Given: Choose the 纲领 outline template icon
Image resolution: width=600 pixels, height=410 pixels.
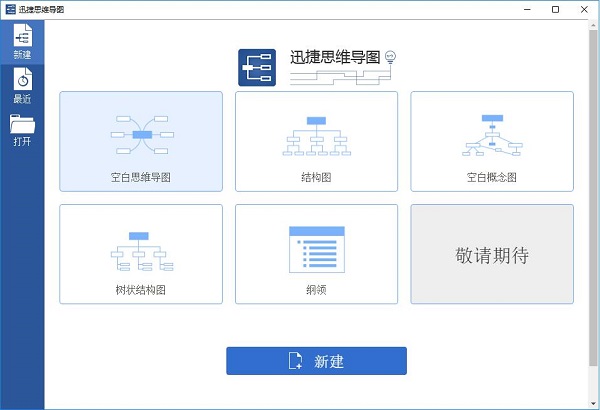Looking at the screenshot, I should point(316,249).
